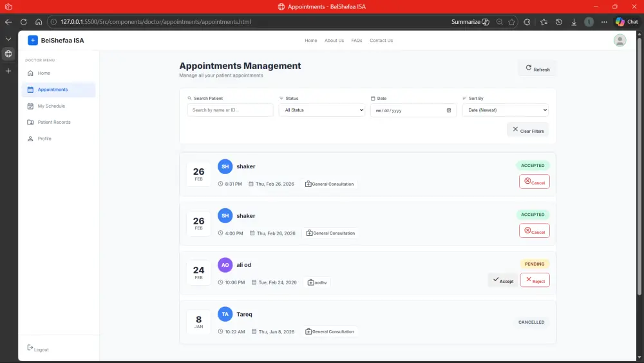
Task: Click the workspaces icon in title bar
Action: [8, 6]
